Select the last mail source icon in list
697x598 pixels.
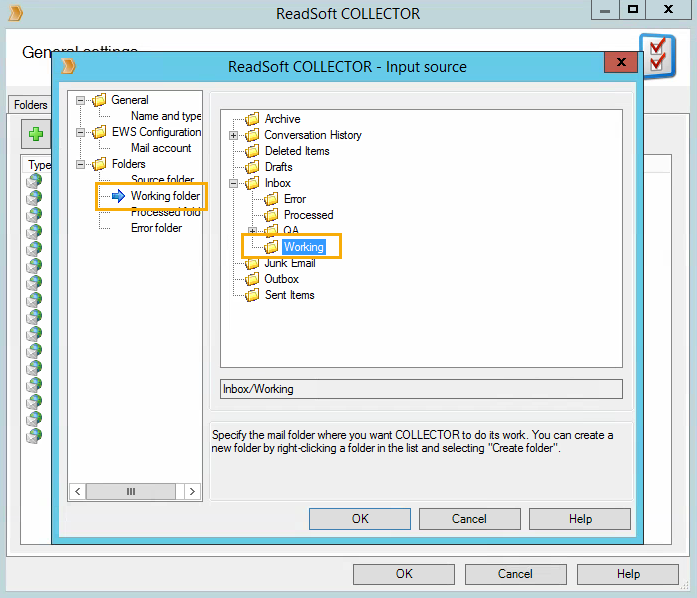click(x=34, y=435)
